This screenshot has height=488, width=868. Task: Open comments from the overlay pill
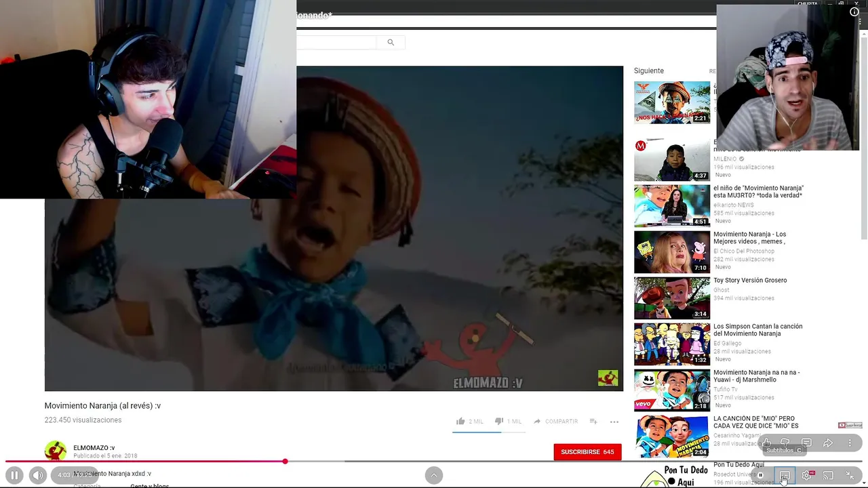click(x=806, y=443)
